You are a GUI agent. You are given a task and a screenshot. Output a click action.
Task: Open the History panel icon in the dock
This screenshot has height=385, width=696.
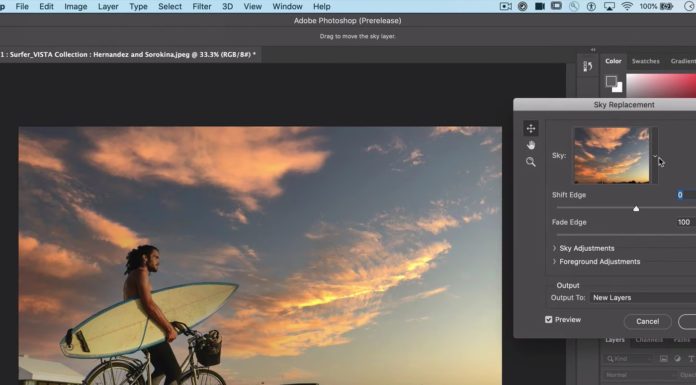pos(588,67)
